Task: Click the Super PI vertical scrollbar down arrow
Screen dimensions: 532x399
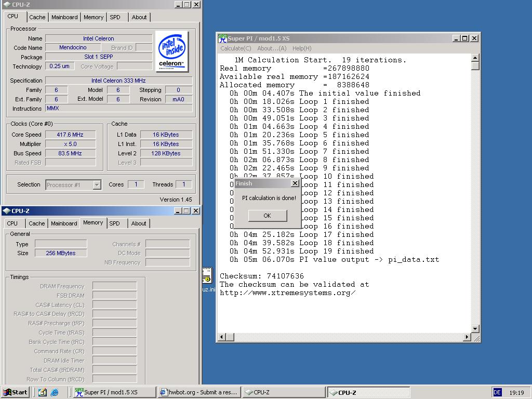Action: click(475, 328)
